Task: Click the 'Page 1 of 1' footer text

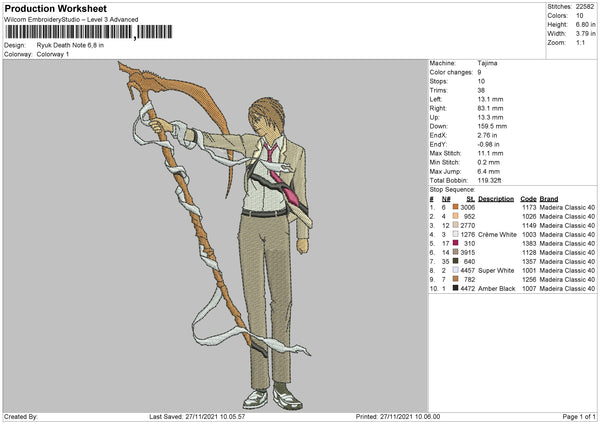Action: (579, 416)
